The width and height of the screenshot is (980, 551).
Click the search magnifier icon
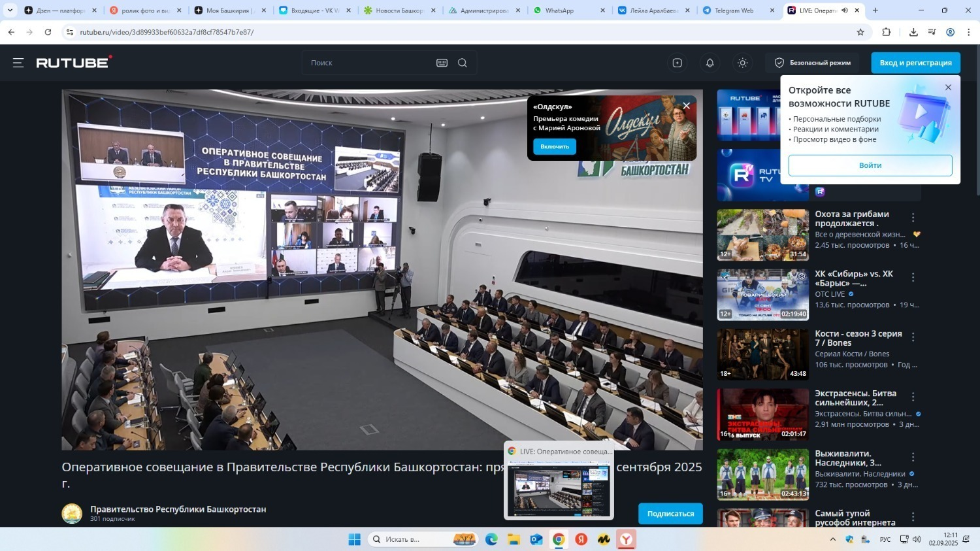(x=463, y=63)
